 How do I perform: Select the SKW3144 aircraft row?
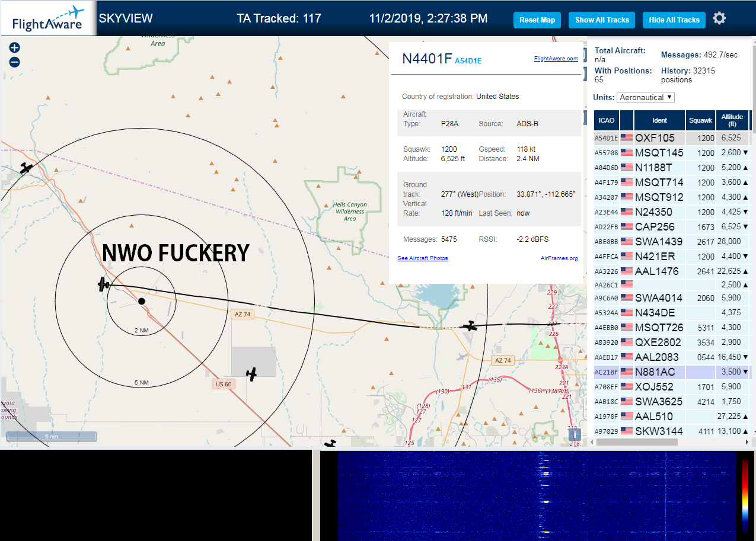672,431
